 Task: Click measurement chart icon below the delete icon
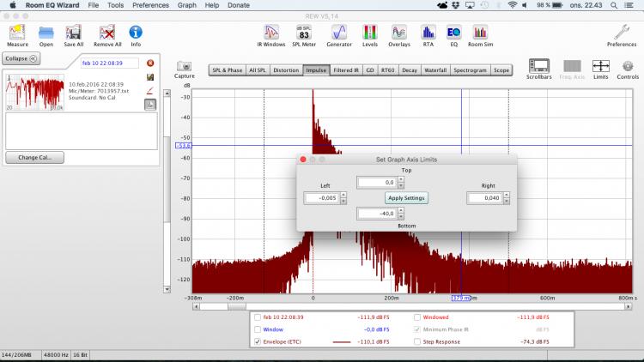150,76
